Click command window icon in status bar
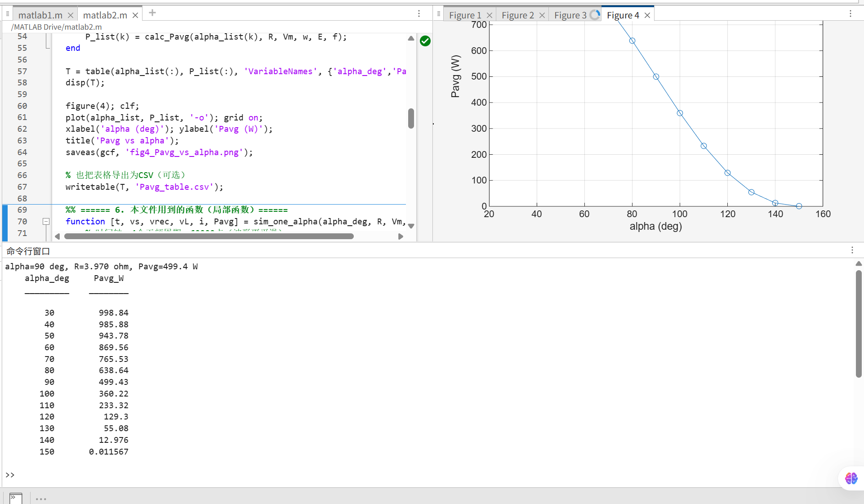Screen dimensions: 864x504 (x=15, y=498)
